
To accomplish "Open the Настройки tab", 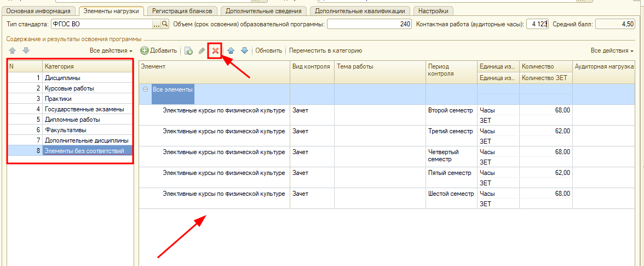I will coord(433,11).
